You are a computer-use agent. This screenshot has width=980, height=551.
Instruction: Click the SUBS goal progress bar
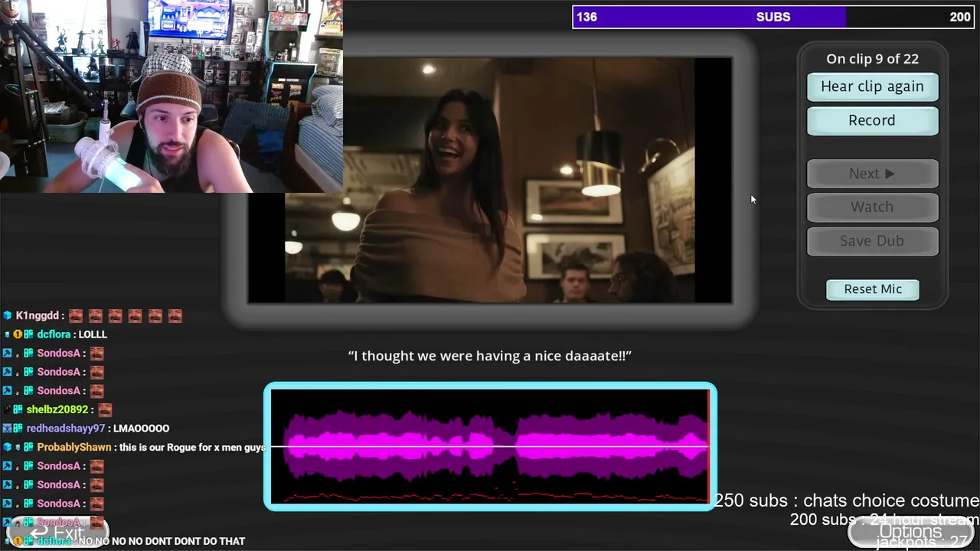point(773,17)
